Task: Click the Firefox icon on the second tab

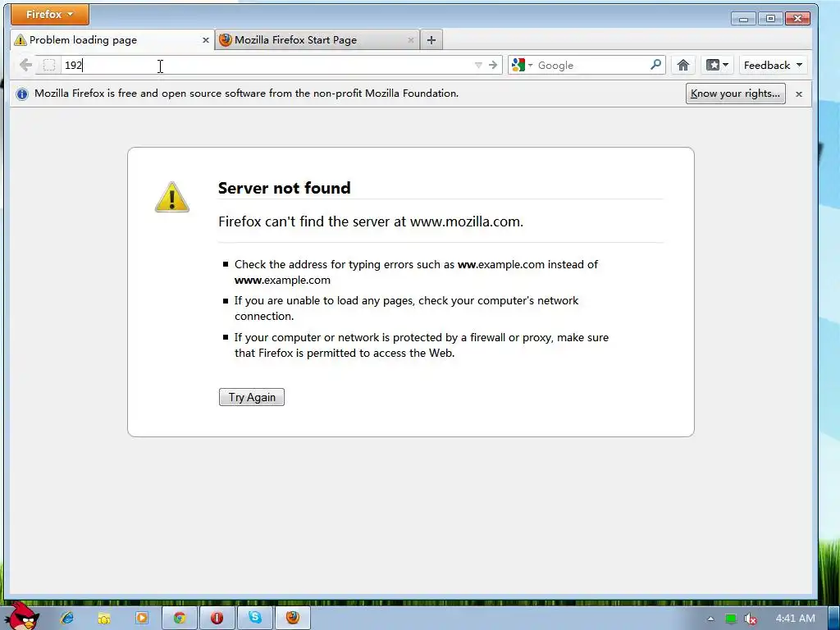Action: (x=226, y=40)
